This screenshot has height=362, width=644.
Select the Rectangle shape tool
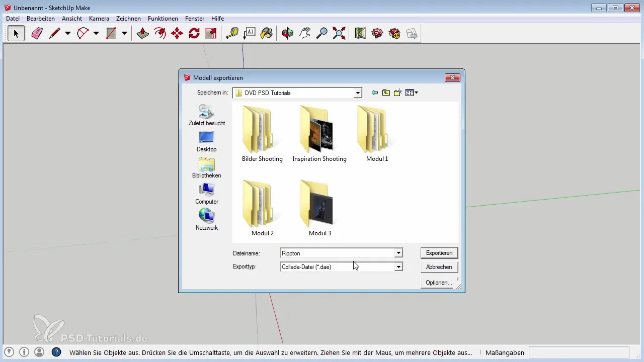pyautogui.click(x=111, y=34)
